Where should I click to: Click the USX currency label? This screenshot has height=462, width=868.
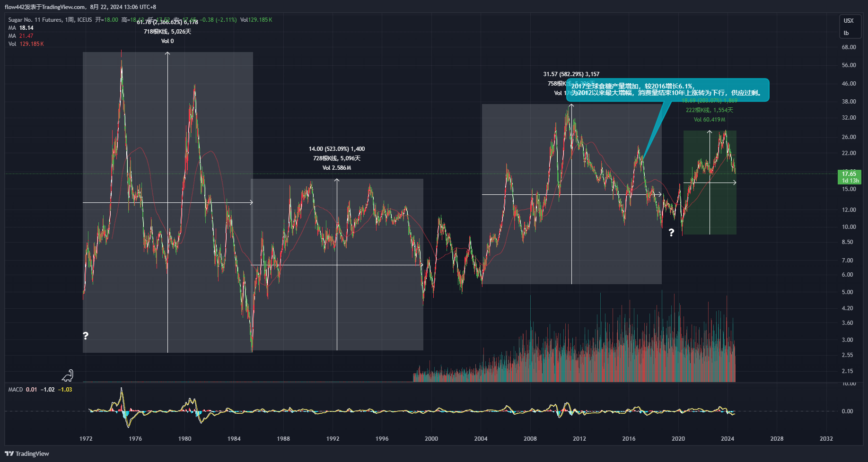(849, 21)
